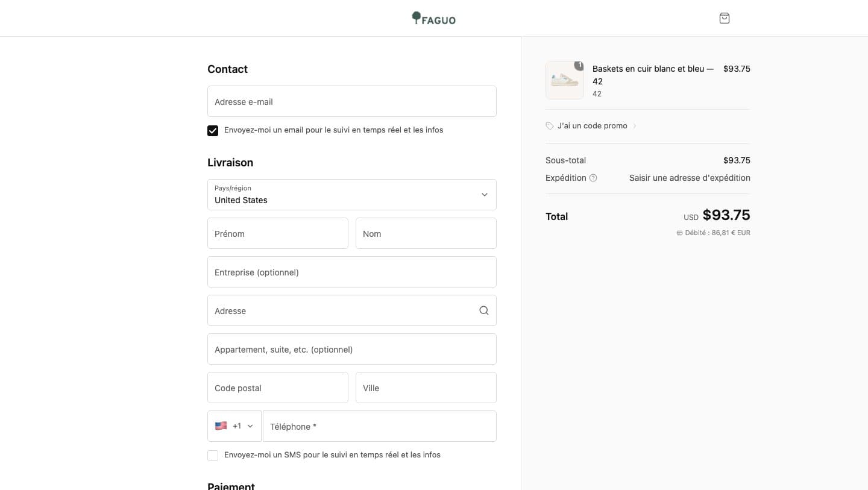868x490 pixels.
Task: Click the Entreprise (optionnel) field
Action: [x=352, y=272]
